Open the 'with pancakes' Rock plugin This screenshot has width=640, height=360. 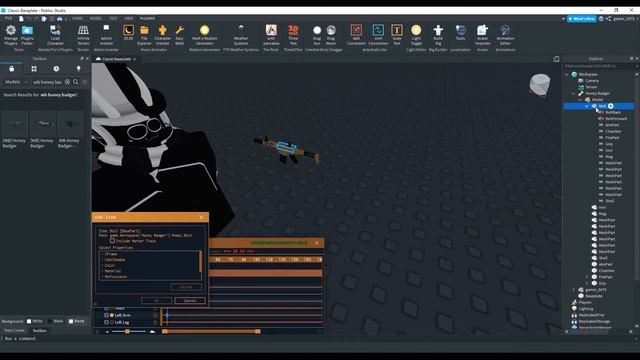tap(271, 35)
